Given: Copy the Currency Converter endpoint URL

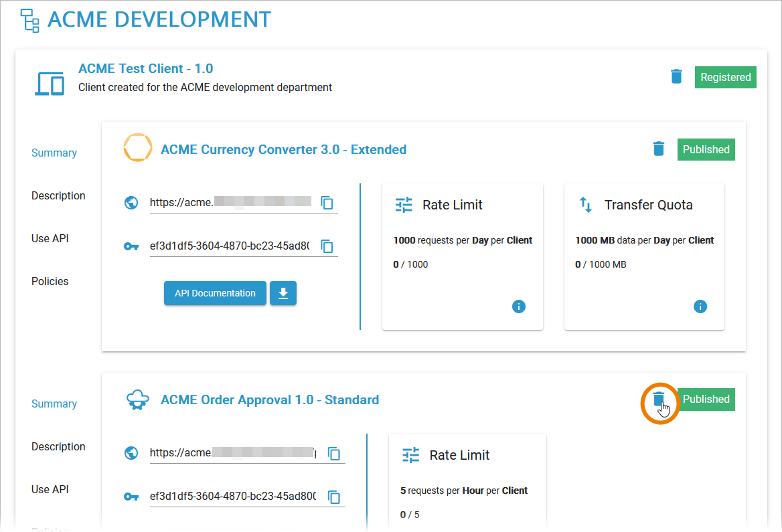Looking at the screenshot, I should click(327, 203).
